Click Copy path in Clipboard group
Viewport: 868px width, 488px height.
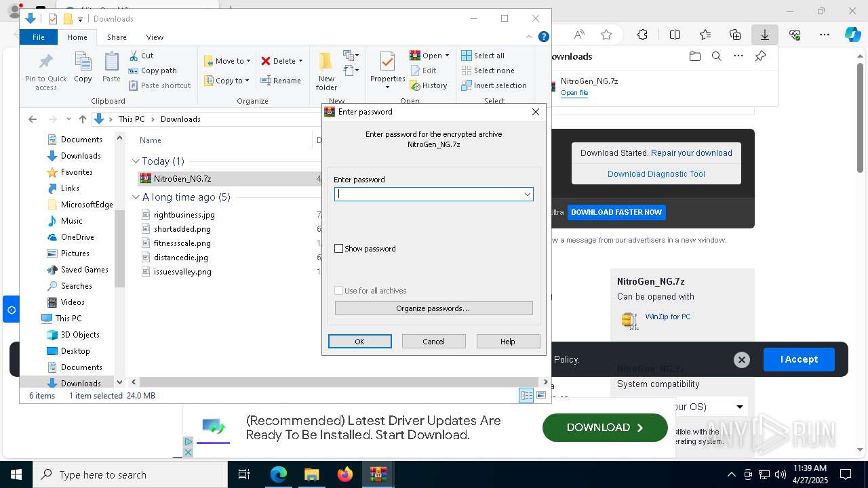(x=153, y=70)
